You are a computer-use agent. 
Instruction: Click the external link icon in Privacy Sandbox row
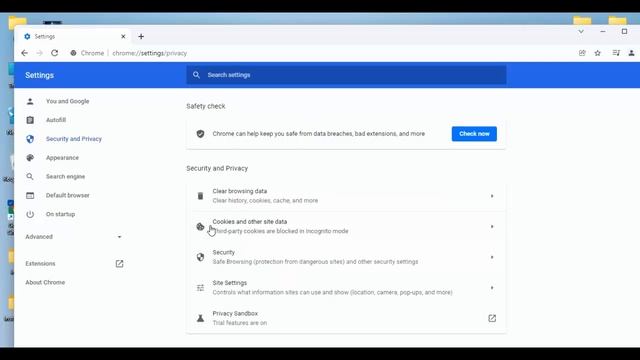coord(492,318)
